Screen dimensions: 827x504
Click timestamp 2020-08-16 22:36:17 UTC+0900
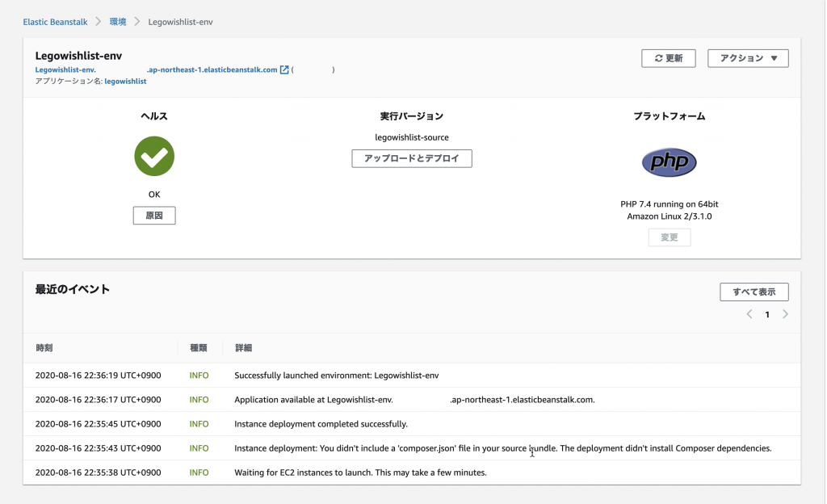pyautogui.click(x=98, y=400)
